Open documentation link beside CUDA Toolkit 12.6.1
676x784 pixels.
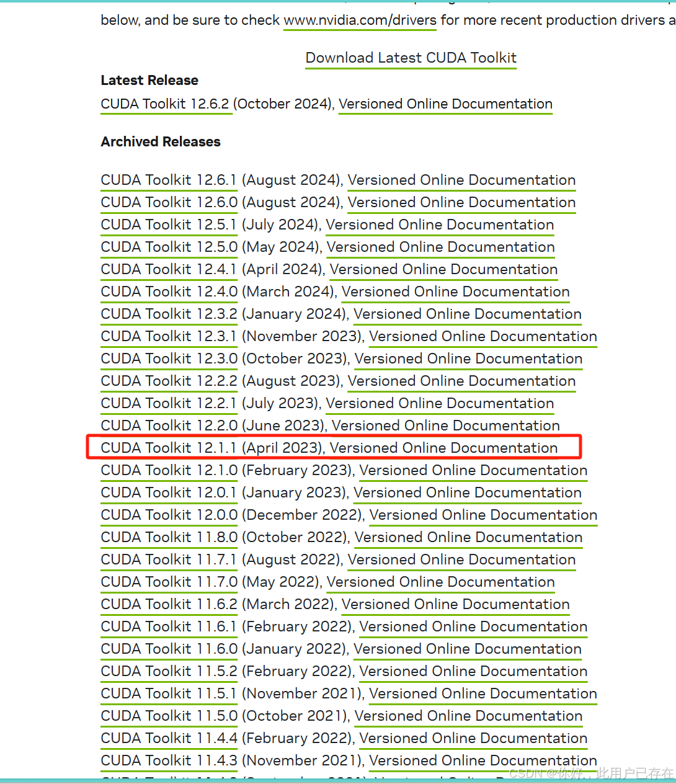(x=462, y=180)
